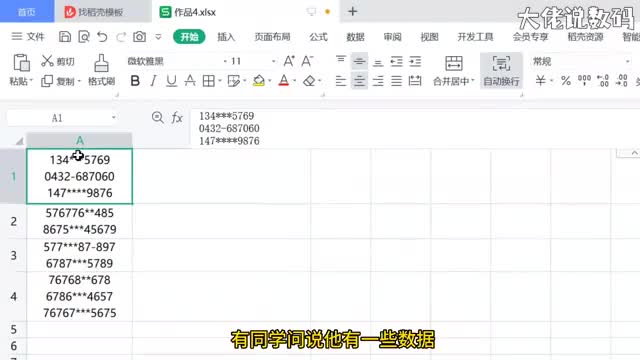
Task: Switch to the Review tab
Action: coord(392,37)
